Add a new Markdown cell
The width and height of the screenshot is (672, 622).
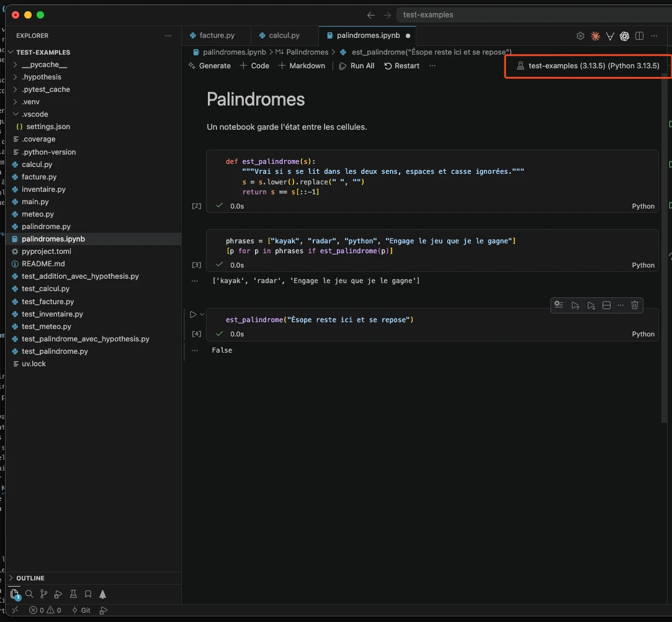click(302, 66)
